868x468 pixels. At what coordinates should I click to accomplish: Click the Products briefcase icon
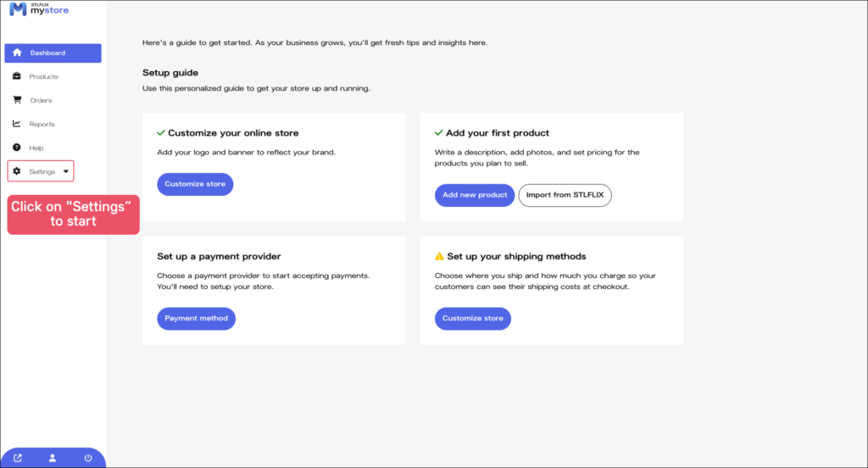pos(17,76)
